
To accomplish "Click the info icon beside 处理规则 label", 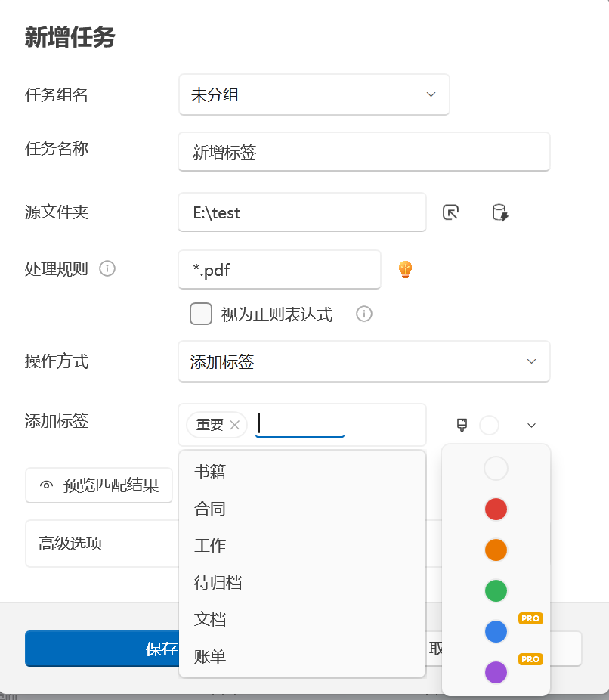I will tap(107, 269).
